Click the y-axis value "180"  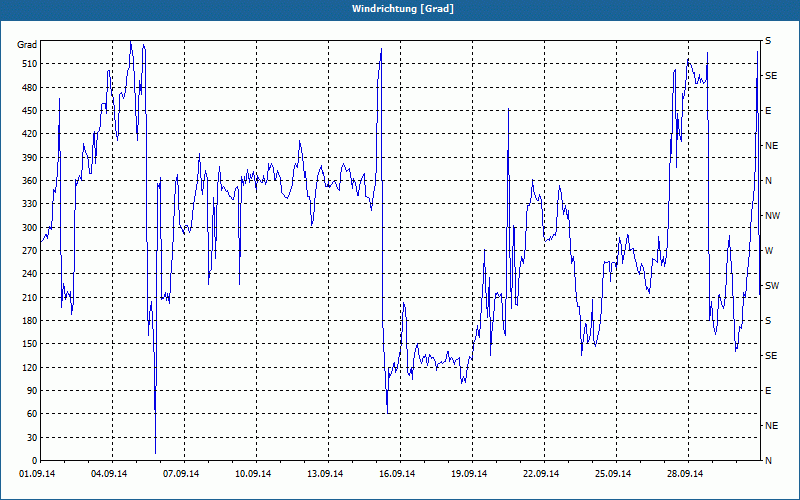29,321
